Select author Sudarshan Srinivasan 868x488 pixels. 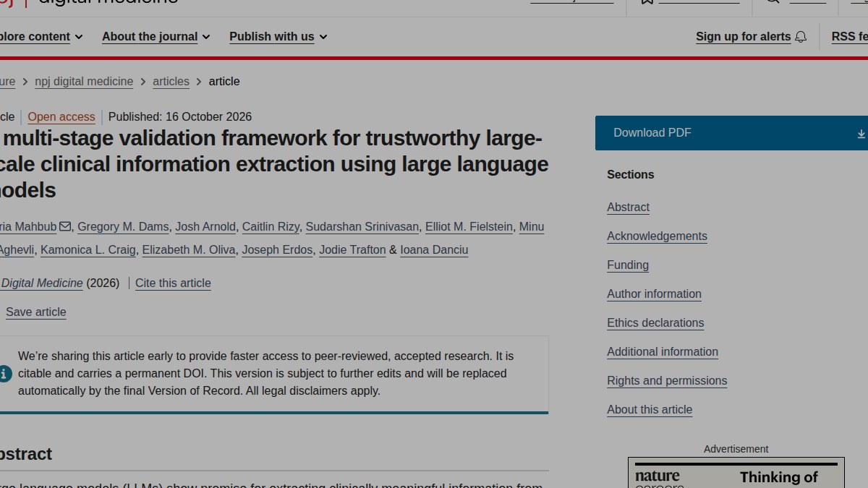point(362,227)
